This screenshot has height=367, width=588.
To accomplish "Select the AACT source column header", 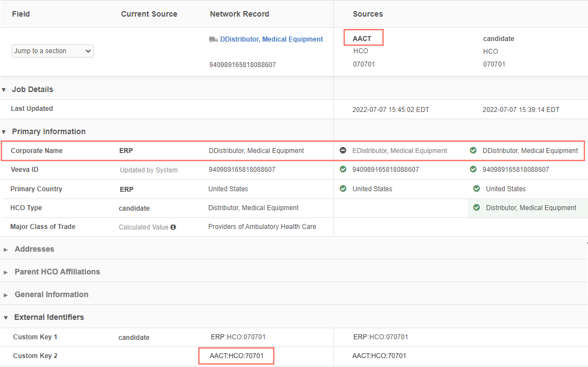I will (x=362, y=39).
